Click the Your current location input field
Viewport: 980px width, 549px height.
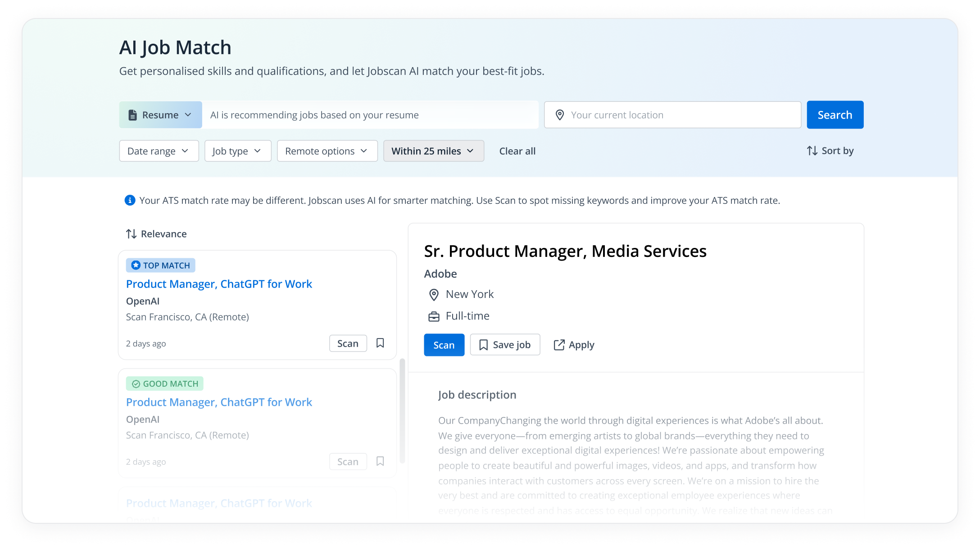[x=672, y=115]
